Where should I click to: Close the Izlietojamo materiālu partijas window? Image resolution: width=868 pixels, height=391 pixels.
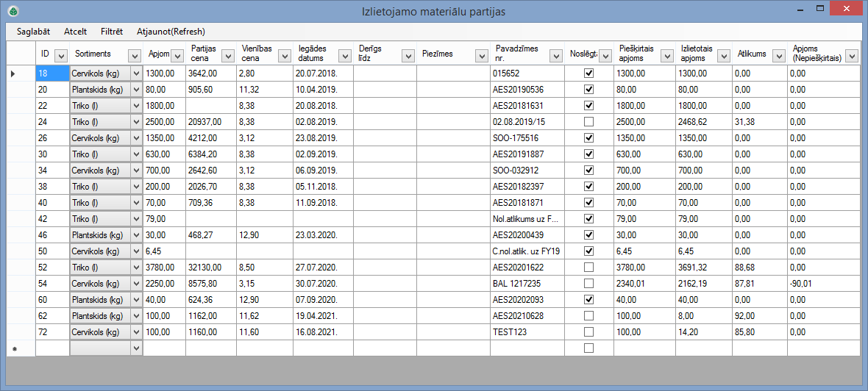847,8
